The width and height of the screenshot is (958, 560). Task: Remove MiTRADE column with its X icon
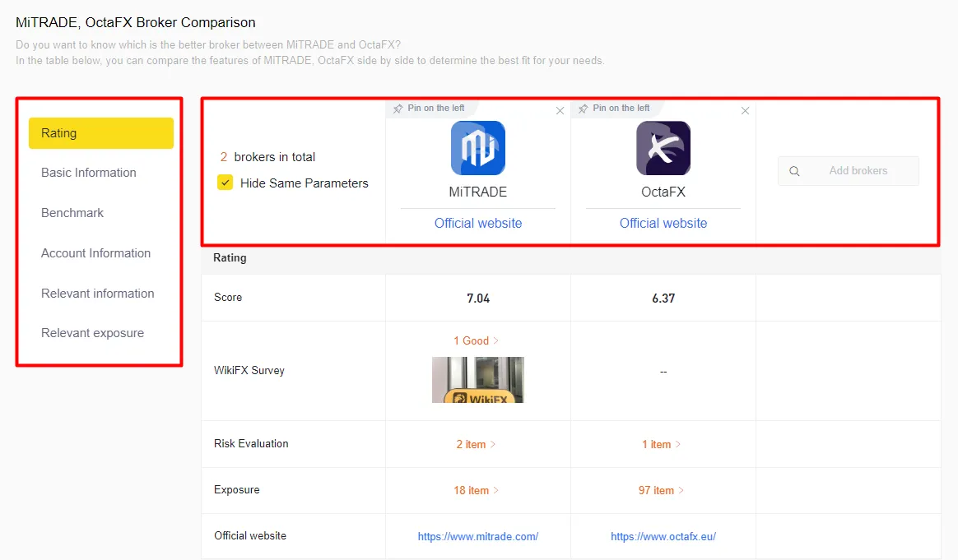point(560,110)
